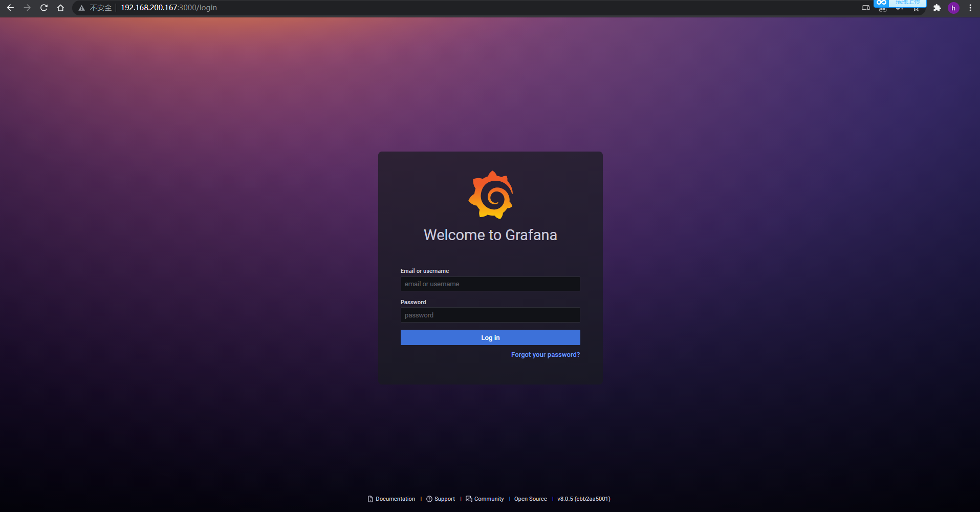Focus the address bar URL text
980x512 pixels.
(x=169, y=8)
